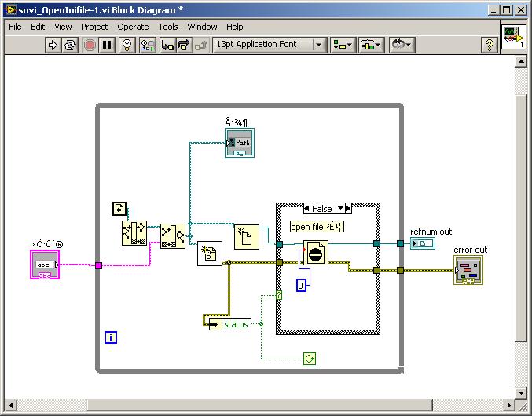Open the View menu

(x=63, y=27)
